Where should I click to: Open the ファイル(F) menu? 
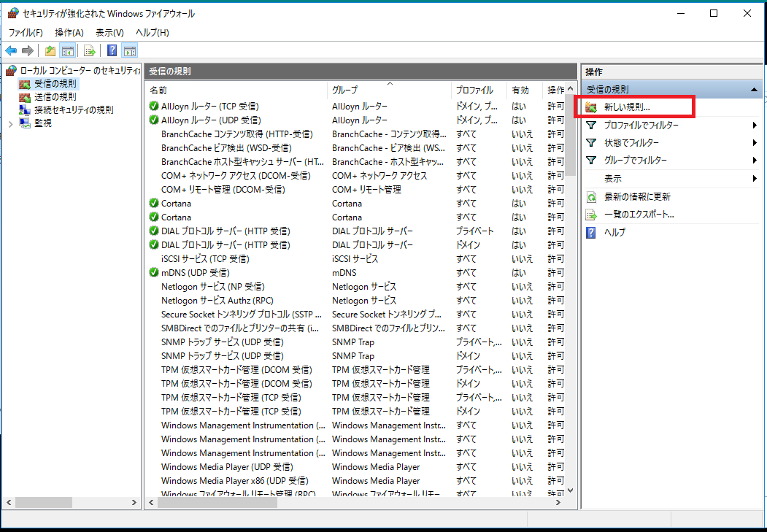26,33
